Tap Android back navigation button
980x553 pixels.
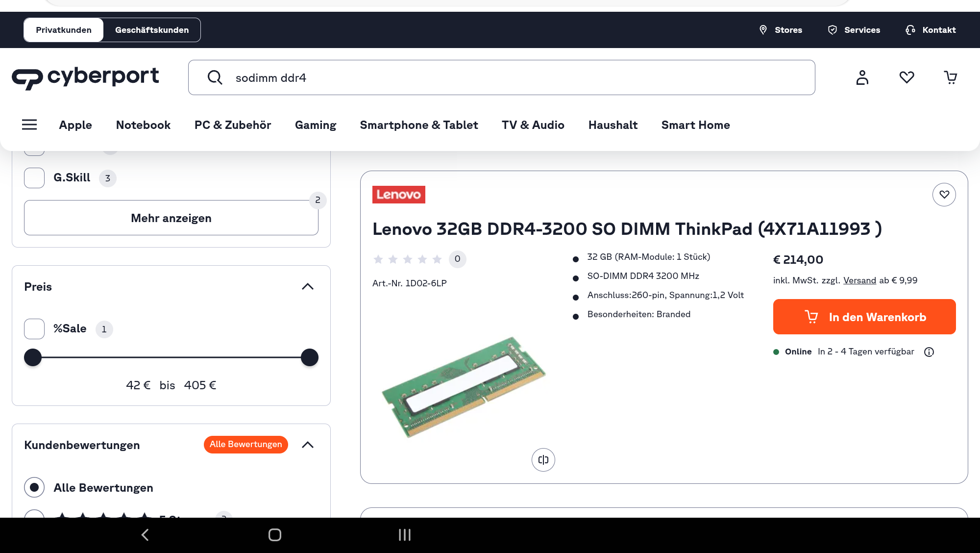click(145, 535)
